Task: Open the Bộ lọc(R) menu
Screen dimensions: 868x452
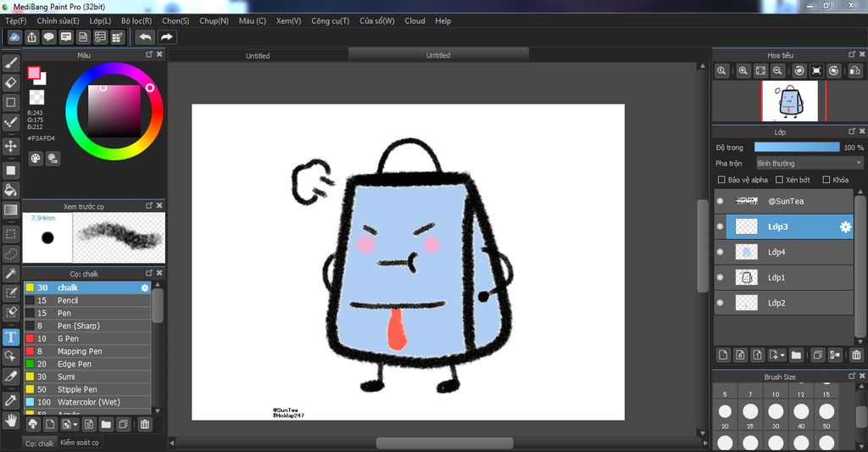Action: tap(136, 20)
